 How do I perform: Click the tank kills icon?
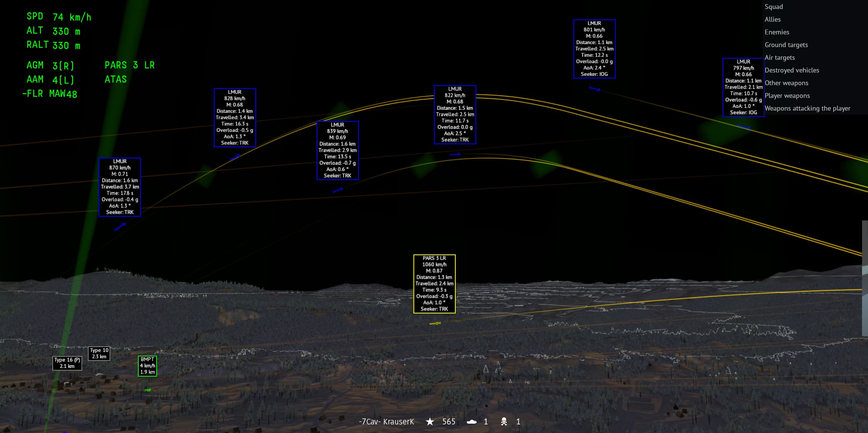472,422
